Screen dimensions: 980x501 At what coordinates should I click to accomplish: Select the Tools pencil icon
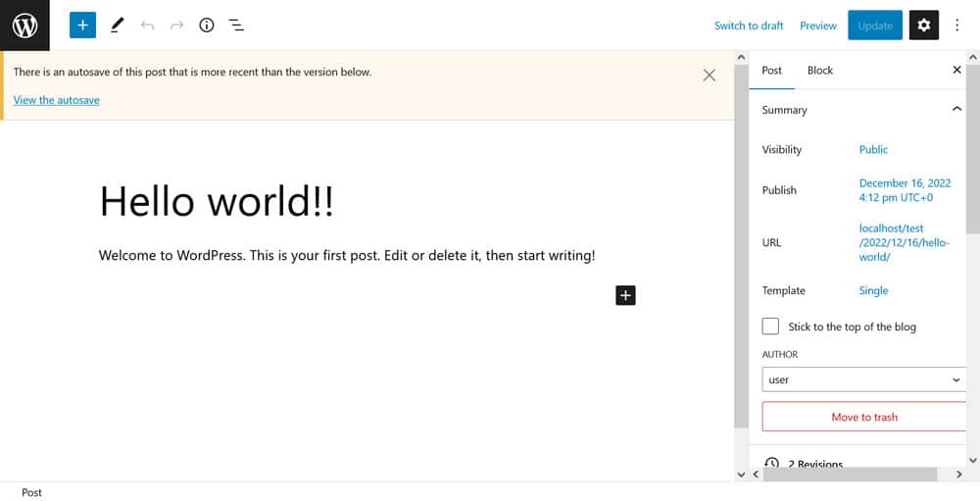click(117, 25)
